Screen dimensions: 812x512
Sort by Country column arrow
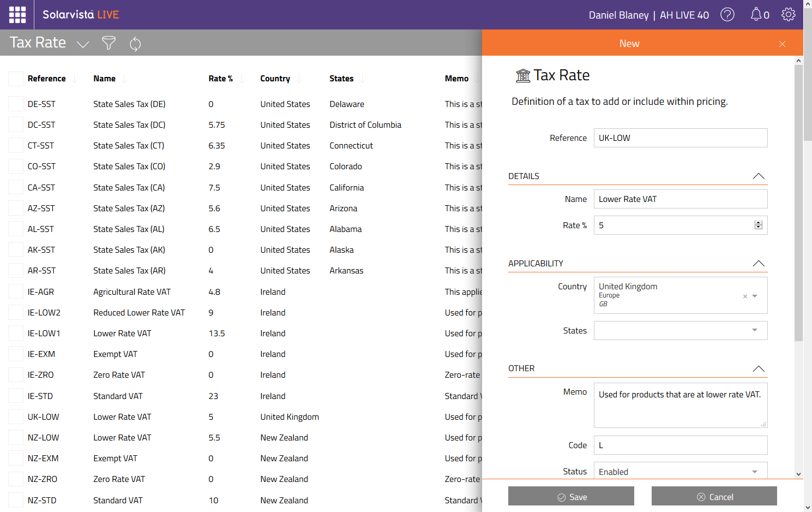(299, 79)
